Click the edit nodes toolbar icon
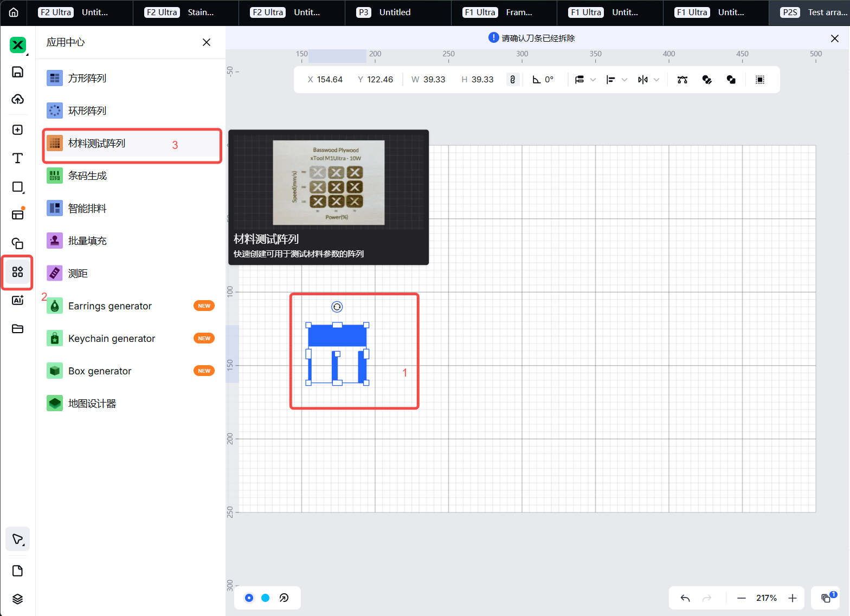This screenshot has width=850, height=616. 682,80
